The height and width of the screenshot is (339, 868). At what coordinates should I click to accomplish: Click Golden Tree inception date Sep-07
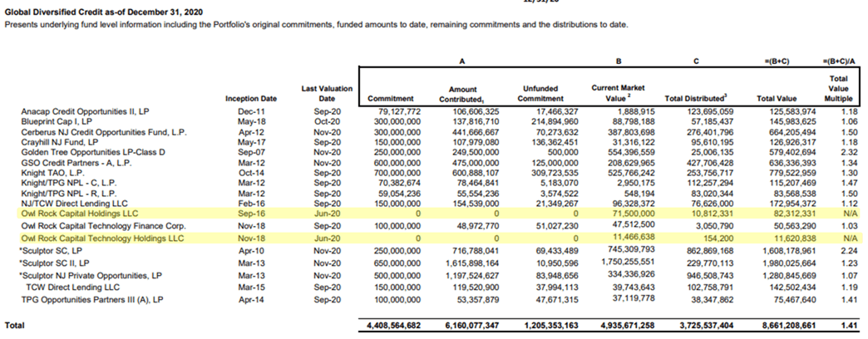(251, 152)
